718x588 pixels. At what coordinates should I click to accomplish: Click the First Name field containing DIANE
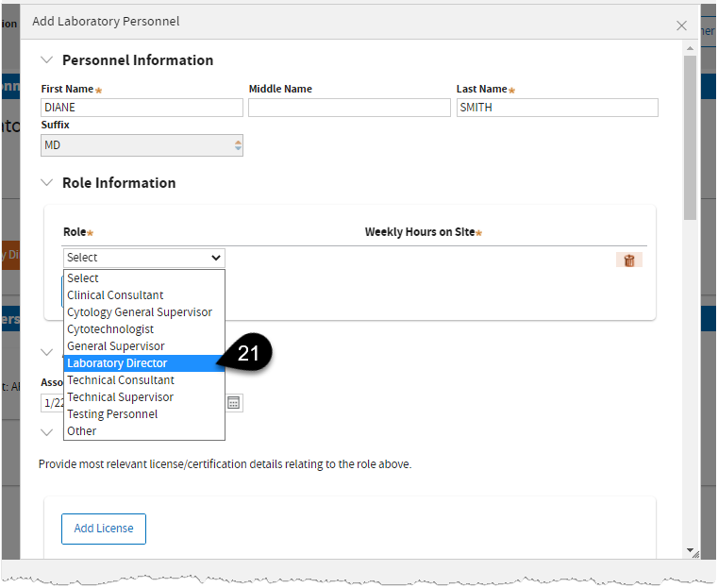click(142, 108)
